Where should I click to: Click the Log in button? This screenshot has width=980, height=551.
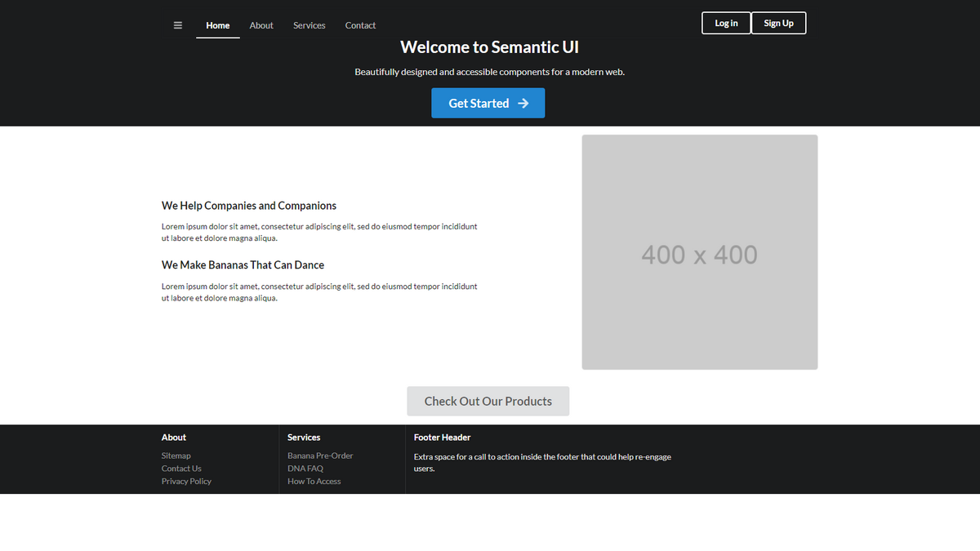(x=726, y=23)
